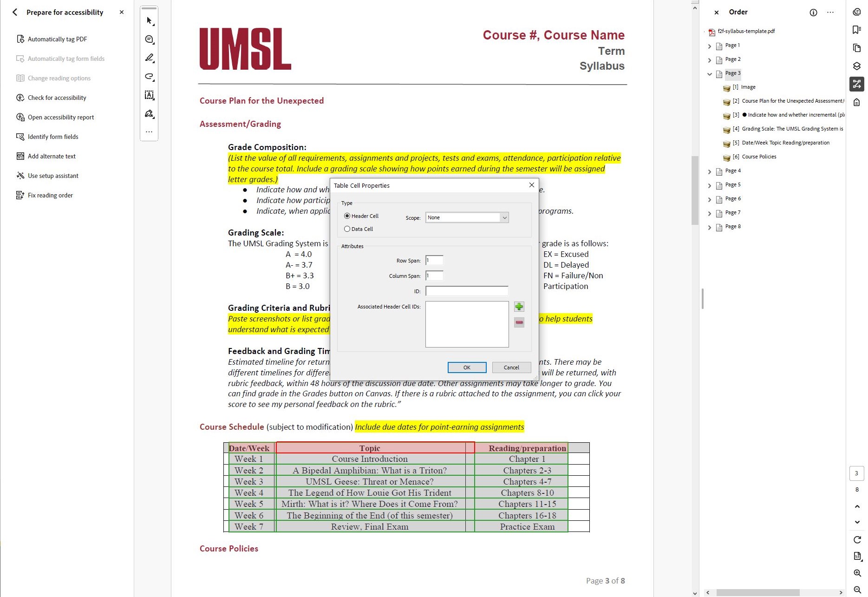The height and width of the screenshot is (597, 868).
Task: Open the bookmarks panel icon
Action: pos(857,30)
